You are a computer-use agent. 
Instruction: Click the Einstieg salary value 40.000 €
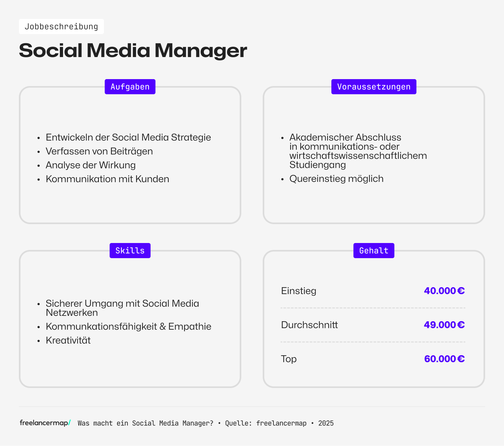pyautogui.click(x=444, y=291)
